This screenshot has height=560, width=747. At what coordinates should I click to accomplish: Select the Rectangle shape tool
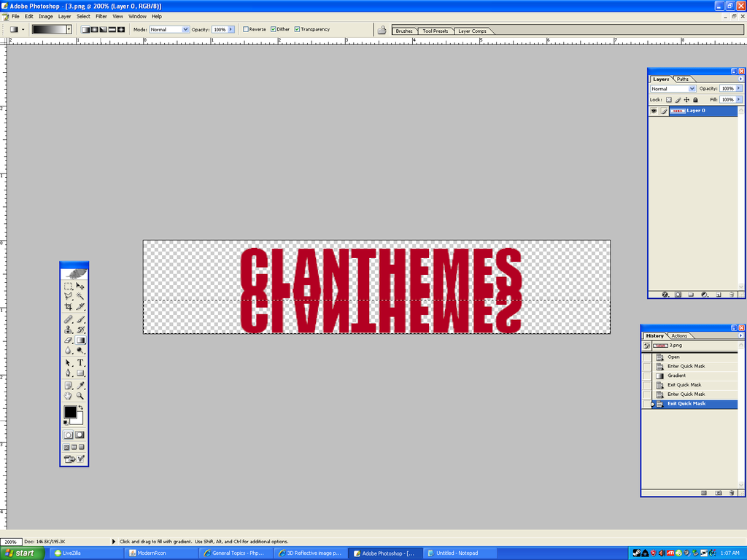(x=80, y=373)
